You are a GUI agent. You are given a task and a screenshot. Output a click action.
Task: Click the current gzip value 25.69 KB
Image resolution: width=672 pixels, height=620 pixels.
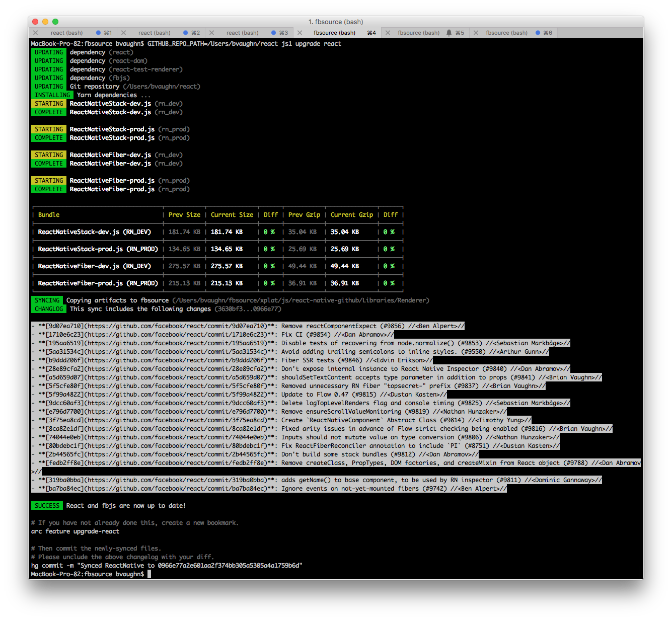tap(345, 249)
